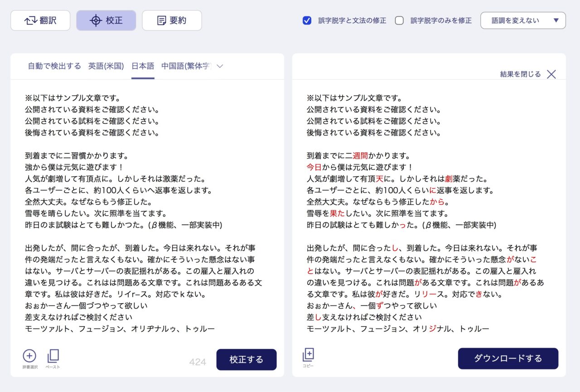Disable 誤字脱字と文法の修正 checkbox

tap(307, 21)
